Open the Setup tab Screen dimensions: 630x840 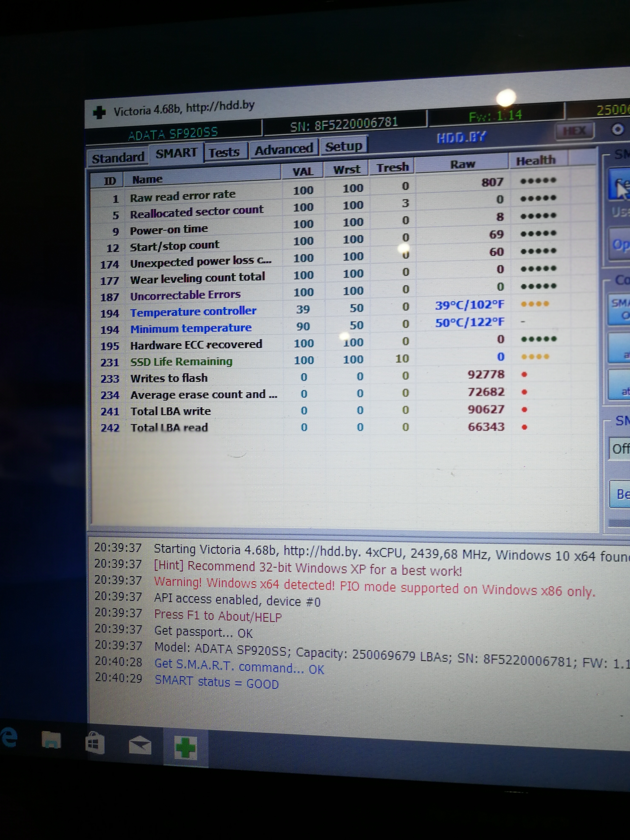(x=344, y=146)
